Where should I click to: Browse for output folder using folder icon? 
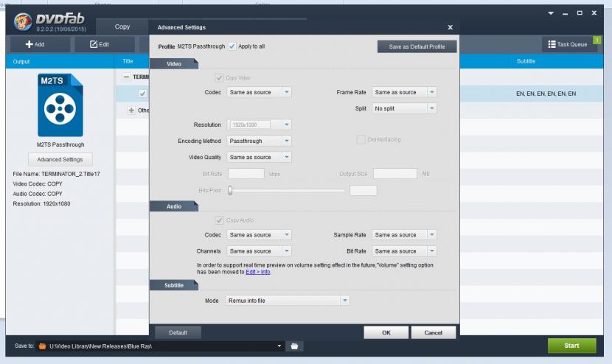[294, 346]
